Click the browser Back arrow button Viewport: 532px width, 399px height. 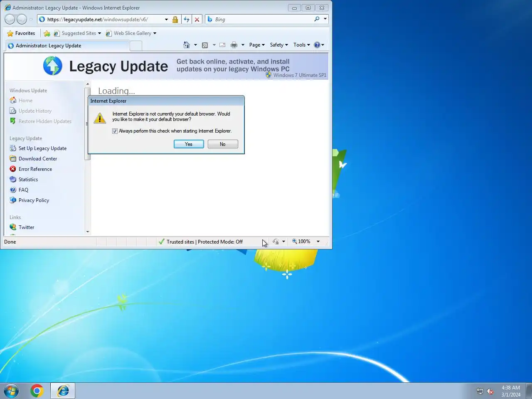[x=10, y=19]
